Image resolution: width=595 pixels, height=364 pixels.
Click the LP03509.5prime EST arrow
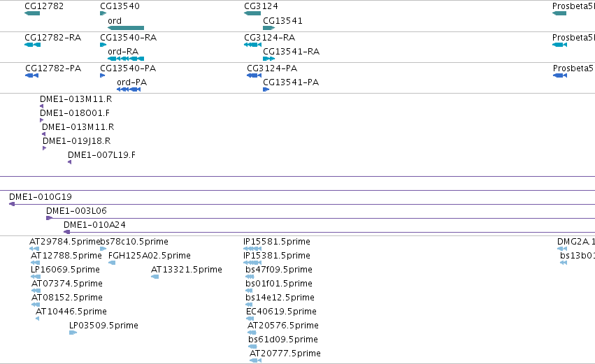pos(73,333)
